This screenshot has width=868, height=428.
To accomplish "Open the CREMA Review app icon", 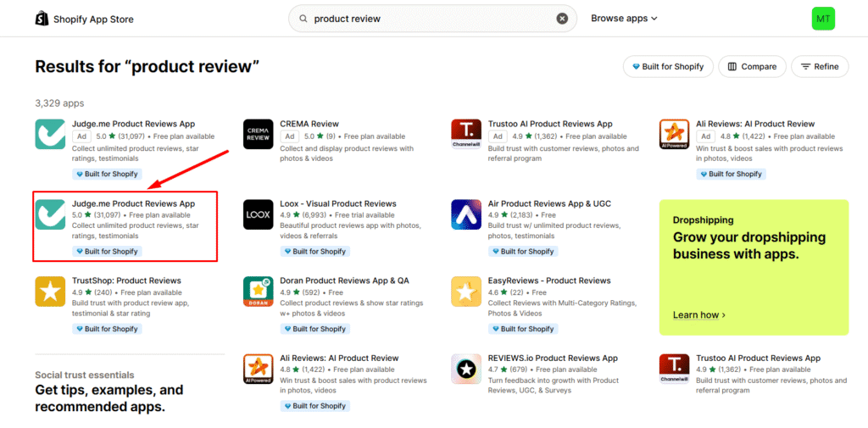I will 258,134.
